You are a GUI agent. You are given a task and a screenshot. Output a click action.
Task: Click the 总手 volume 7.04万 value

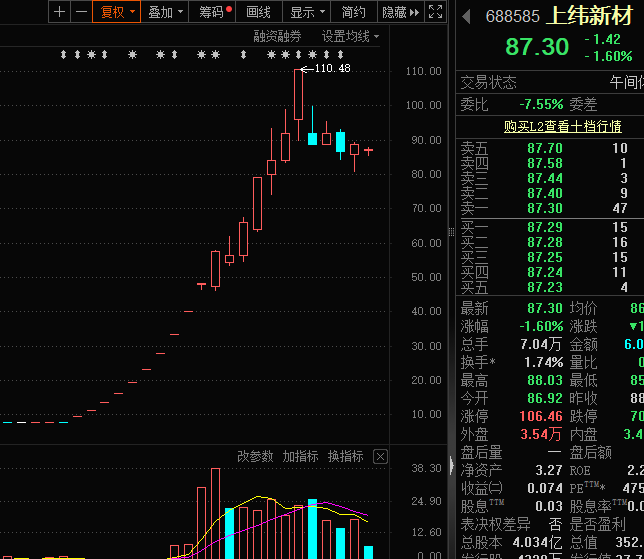pos(541,344)
